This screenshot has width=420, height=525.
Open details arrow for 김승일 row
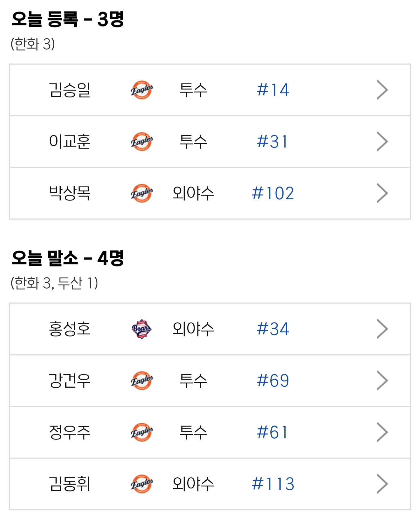click(382, 90)
